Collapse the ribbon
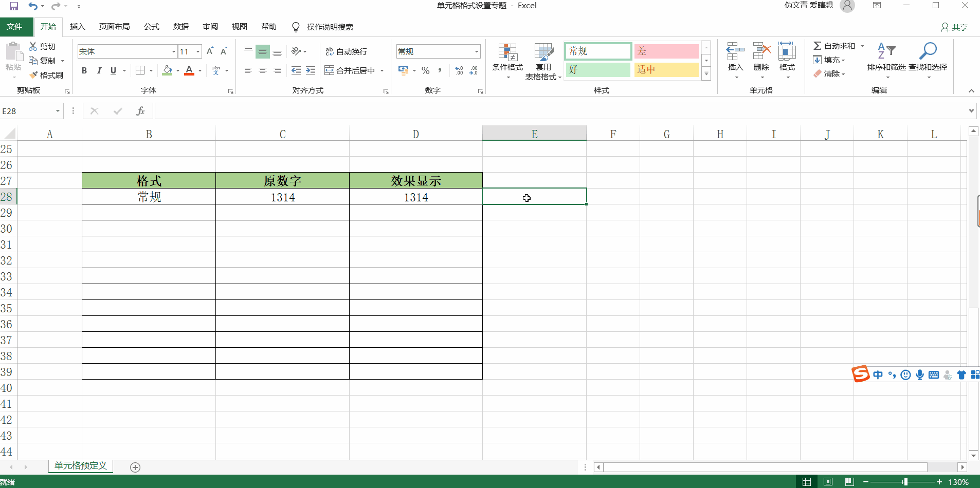980x488 pixels. (971, 90)
